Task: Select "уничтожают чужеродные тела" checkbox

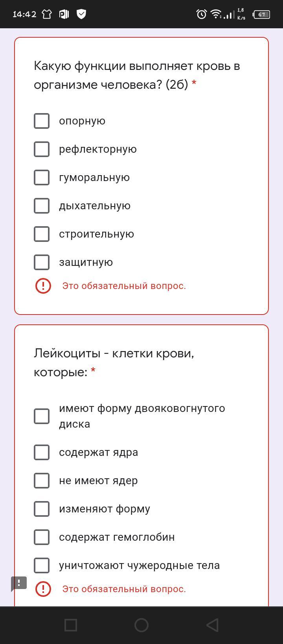Action: (42, 565)
